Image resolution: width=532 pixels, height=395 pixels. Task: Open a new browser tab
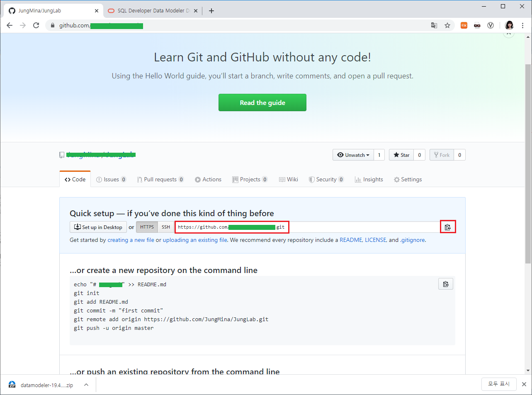[x=211, y=11]
